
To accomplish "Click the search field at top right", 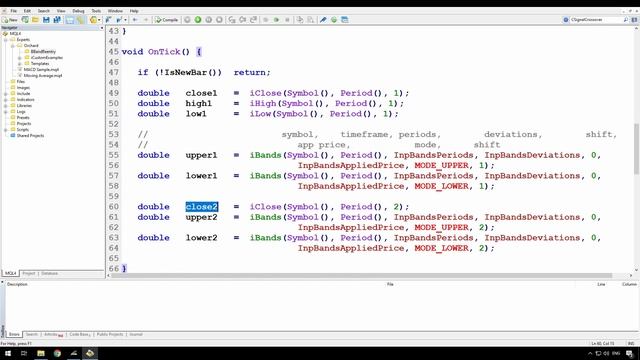I will click(x=596, y=20).
